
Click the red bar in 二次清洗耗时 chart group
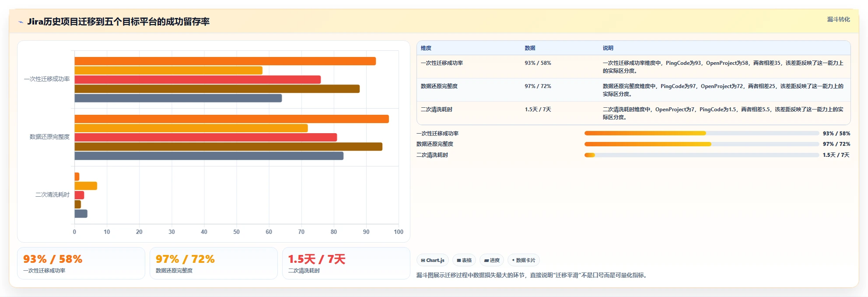click(79, 195)
